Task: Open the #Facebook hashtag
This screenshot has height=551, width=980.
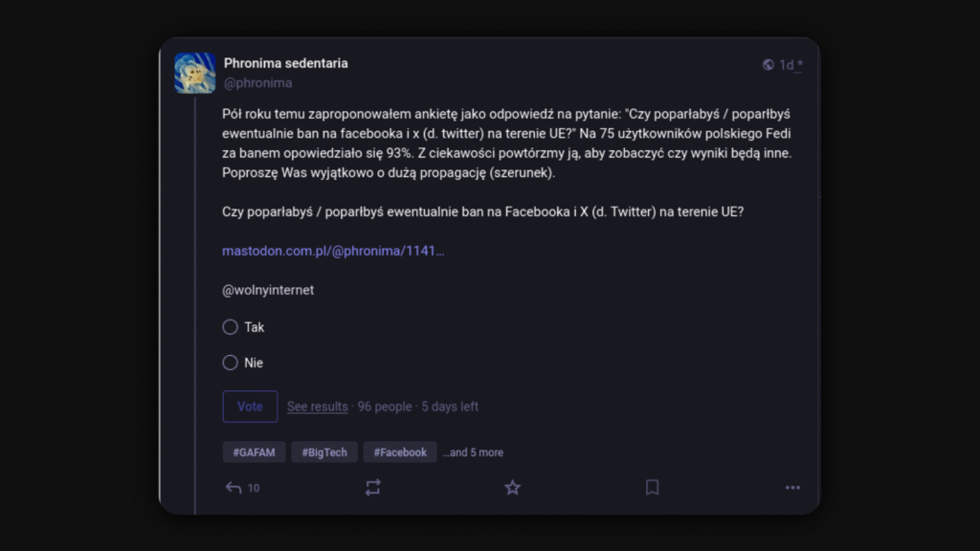Action: (x=400, y=452)
